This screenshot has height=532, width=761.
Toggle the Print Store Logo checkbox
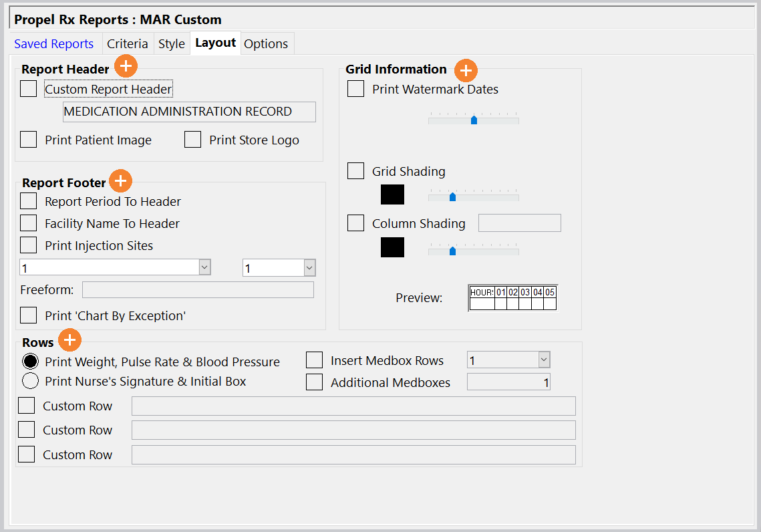point(193,140)
